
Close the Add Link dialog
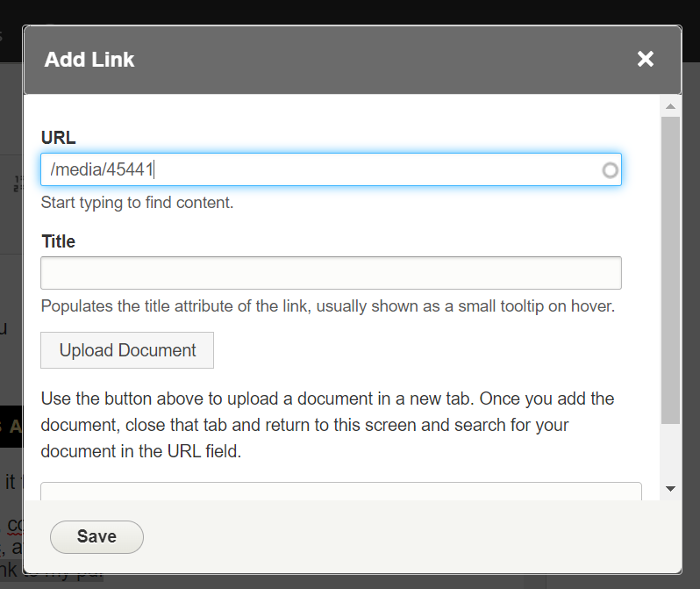[x=646, y=59]
